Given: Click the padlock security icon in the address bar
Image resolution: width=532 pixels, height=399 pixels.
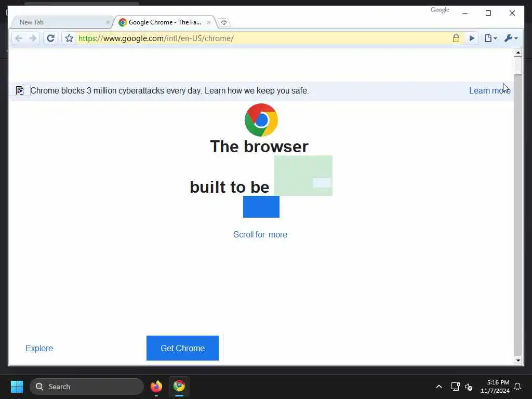Looking at the screenshot, I should point(456,38).
